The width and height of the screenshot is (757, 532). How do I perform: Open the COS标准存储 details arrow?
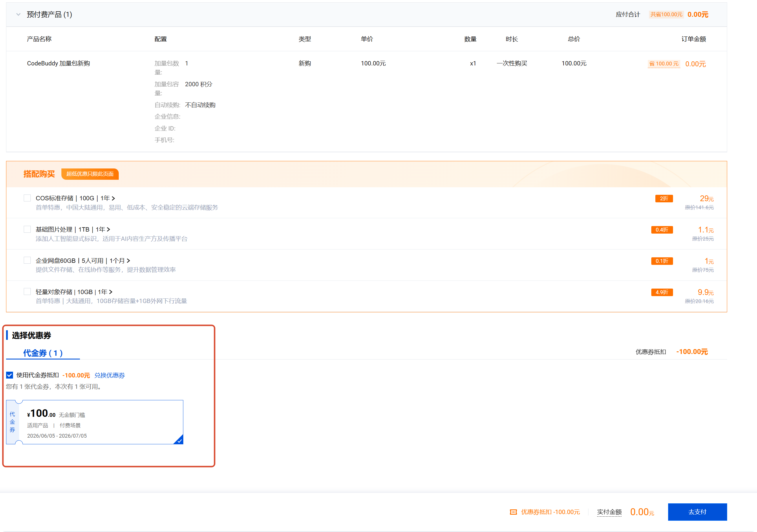click(x=114, y=198)
